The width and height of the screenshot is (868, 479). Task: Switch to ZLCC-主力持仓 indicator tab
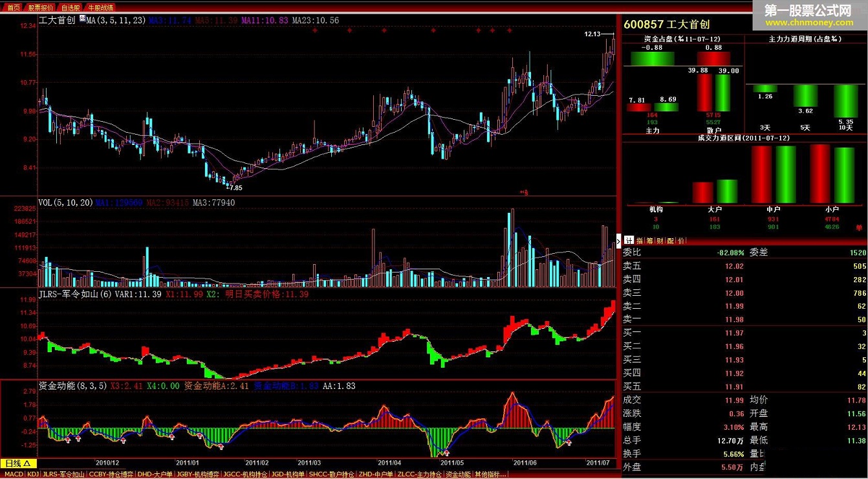[420, 474]
